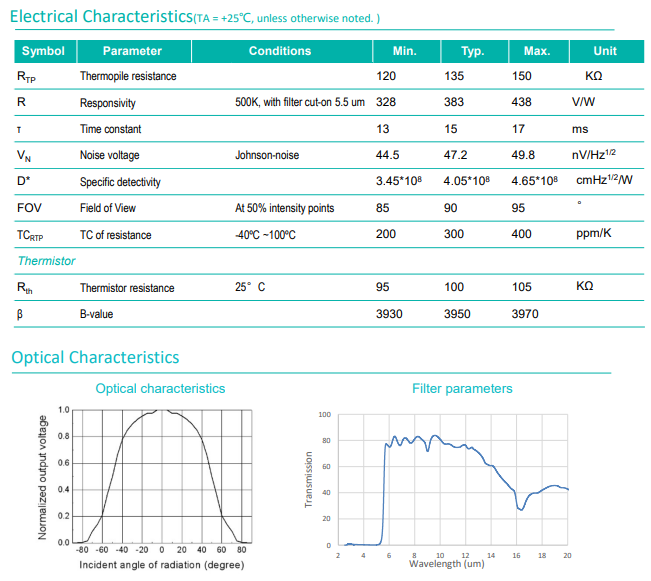The height and width of the screenshot is (581, 651).
Task: Click the Filter parameters chart title
Action: pos(462,388)
